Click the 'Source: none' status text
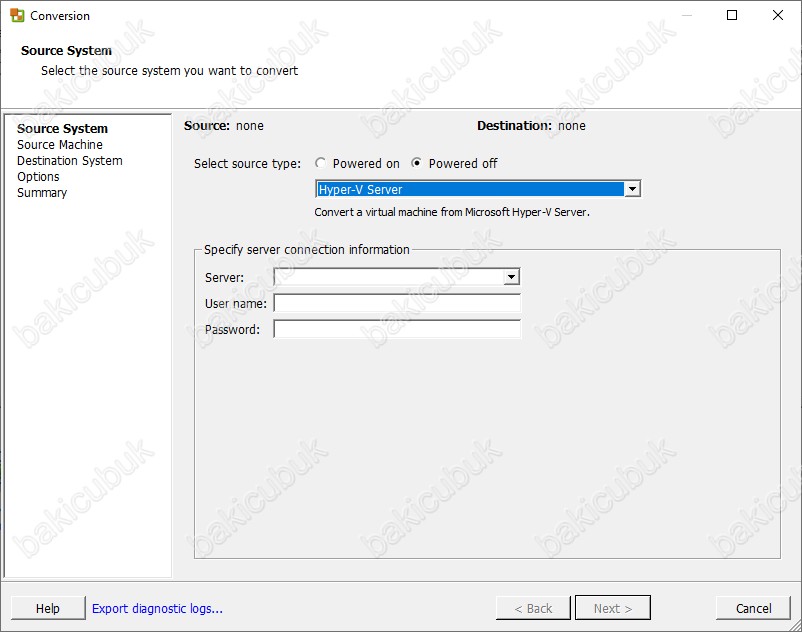802x632 pixels. (x=224, y=126)
